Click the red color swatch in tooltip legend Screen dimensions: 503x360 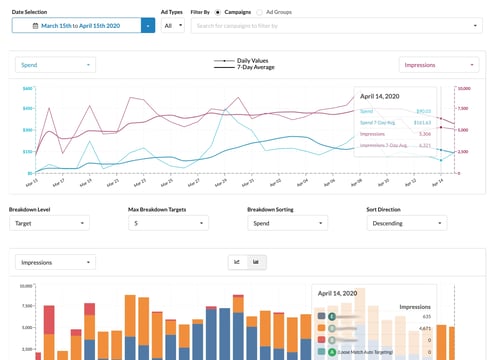click(321, 340)
